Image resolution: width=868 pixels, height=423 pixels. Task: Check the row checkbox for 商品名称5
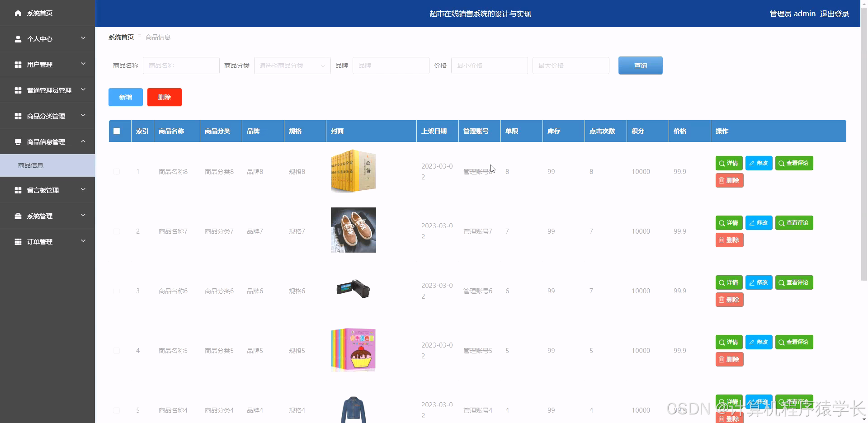click(117, 350)
